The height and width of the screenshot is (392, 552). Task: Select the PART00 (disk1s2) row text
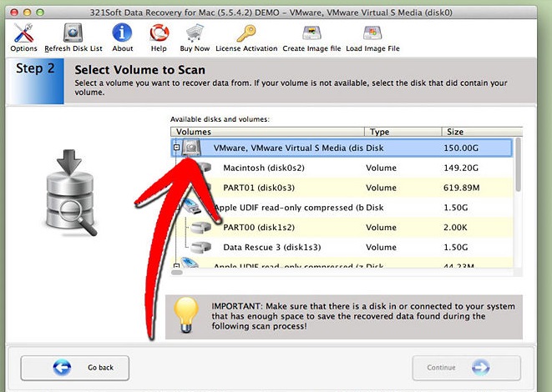tap(259, 227)
